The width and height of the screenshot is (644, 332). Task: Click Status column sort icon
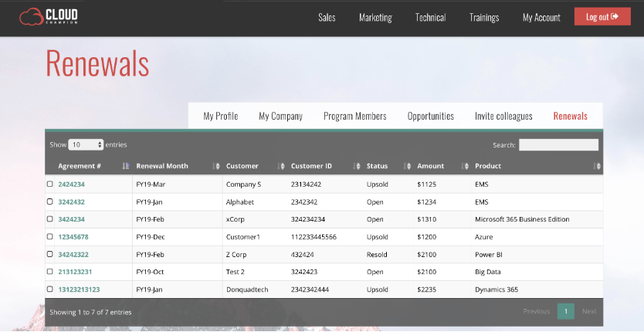(407, 166)
